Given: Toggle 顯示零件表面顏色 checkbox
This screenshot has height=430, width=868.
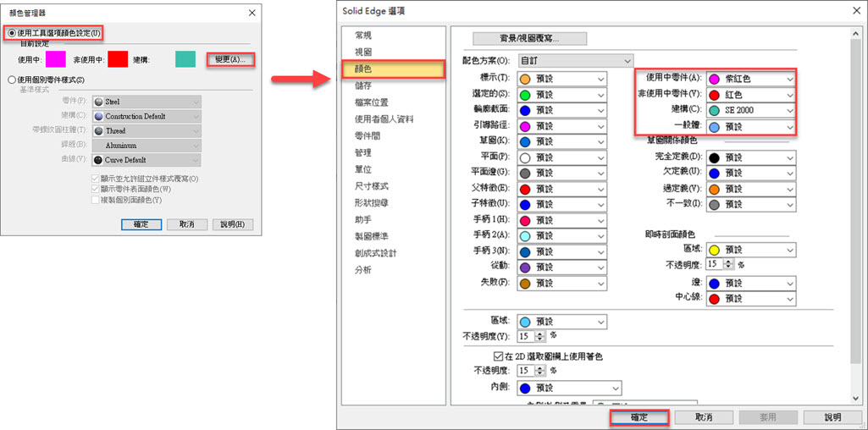Looking at the screenshot, I should click(x=96, y=190).
